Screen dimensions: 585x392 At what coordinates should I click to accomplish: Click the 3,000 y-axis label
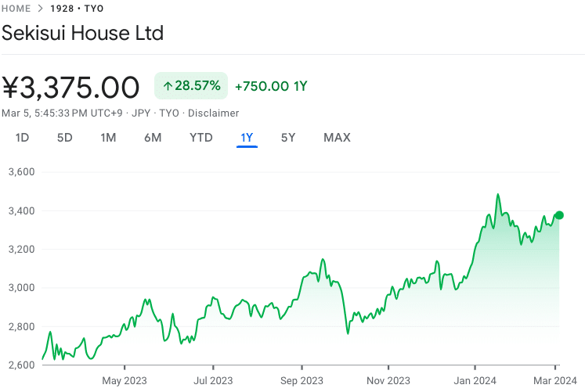21,287
